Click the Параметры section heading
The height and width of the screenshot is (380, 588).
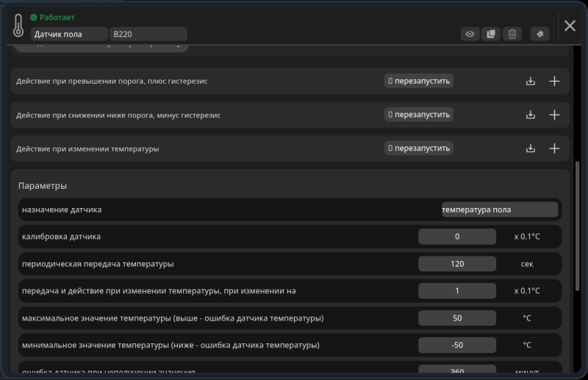43,186
